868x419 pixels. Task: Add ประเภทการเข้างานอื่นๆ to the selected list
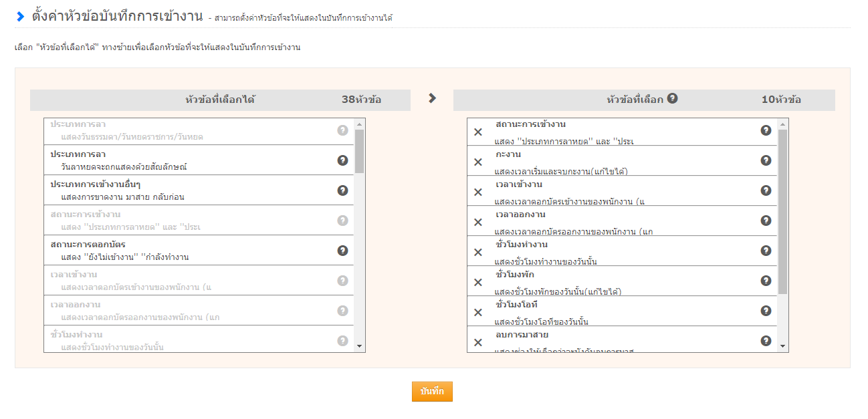(x=187, y=190)
